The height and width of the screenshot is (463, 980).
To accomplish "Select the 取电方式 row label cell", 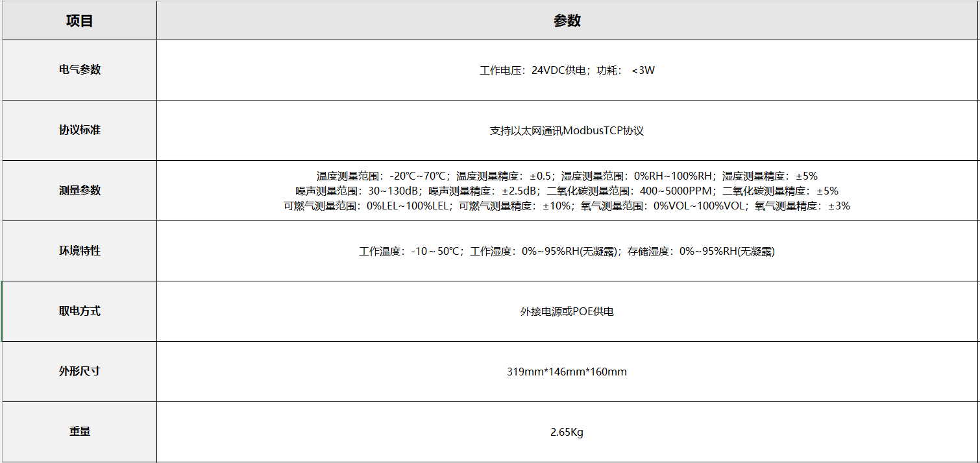I will pyautogui.click(x=79, y=311).
